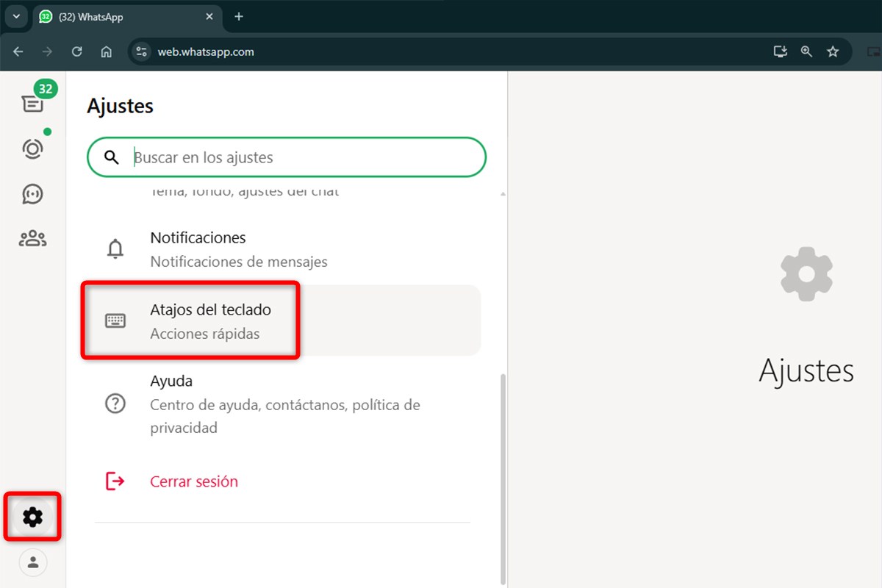
Task: Click the Ayuda question mark icon
Action: (115, 404)
